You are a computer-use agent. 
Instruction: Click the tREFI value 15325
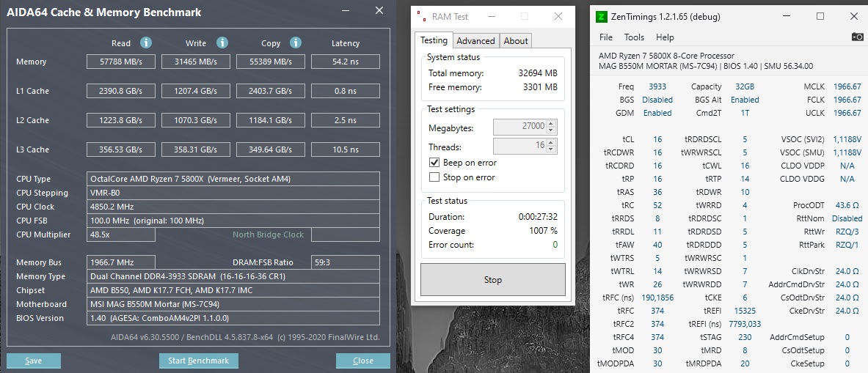(x=745, y=311)
